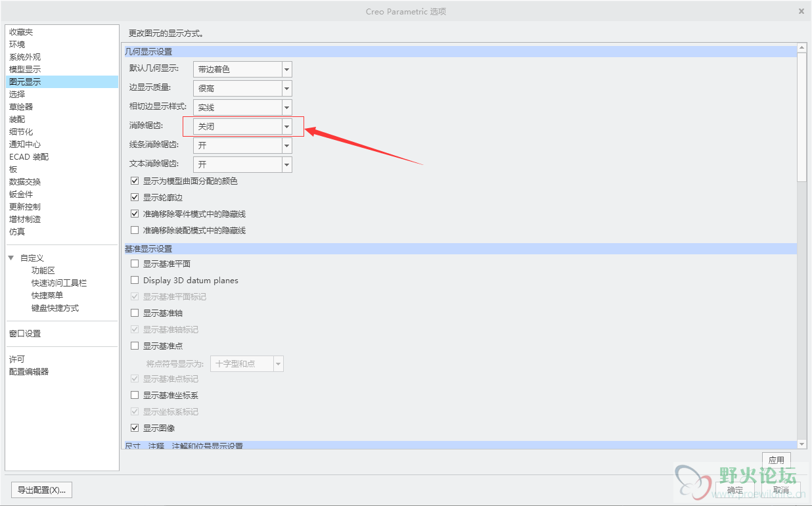Go to ECAD 装配 page
The height and width of the screenshot is (506, 812).
[x=29, y=157]
